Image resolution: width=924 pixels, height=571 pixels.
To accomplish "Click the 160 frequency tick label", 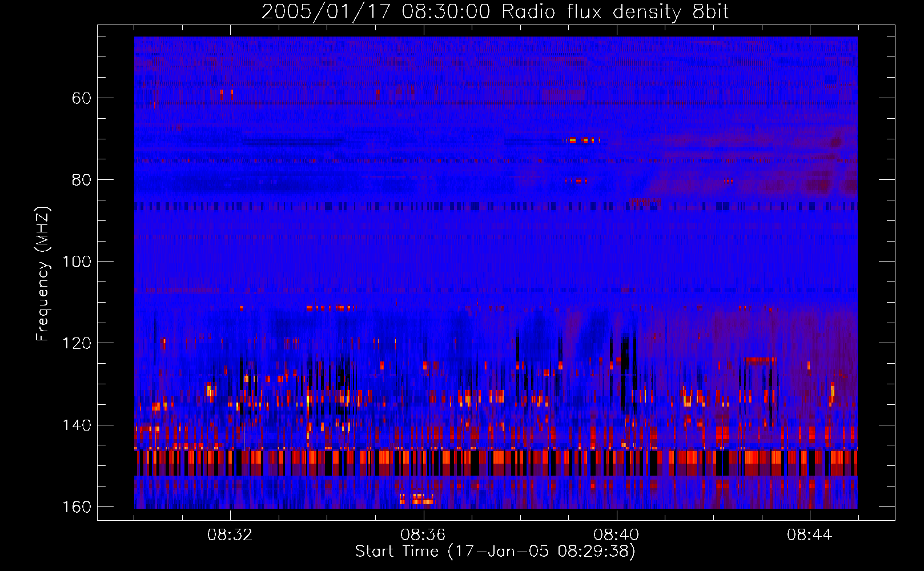I will (x=77, y=507).
